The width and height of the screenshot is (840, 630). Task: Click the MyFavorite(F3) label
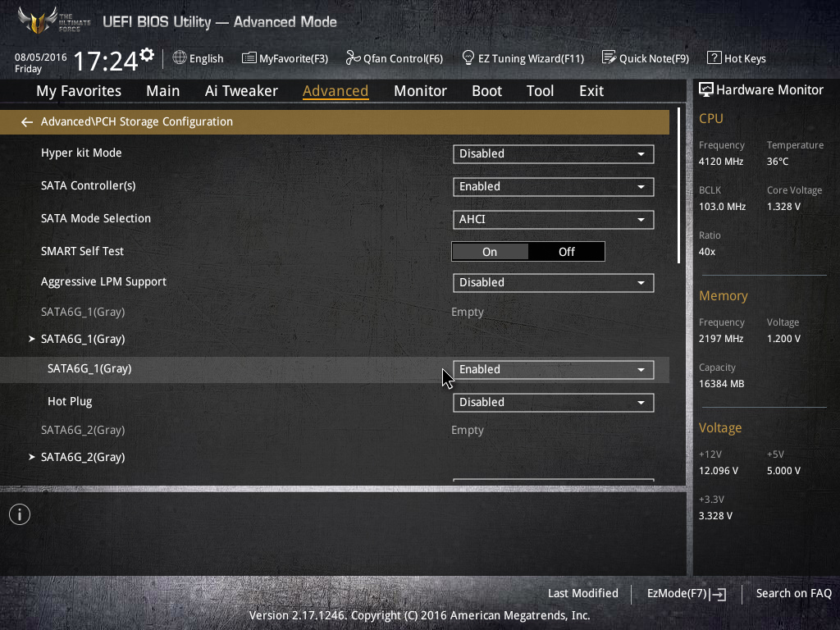click(x=294, y=59)
